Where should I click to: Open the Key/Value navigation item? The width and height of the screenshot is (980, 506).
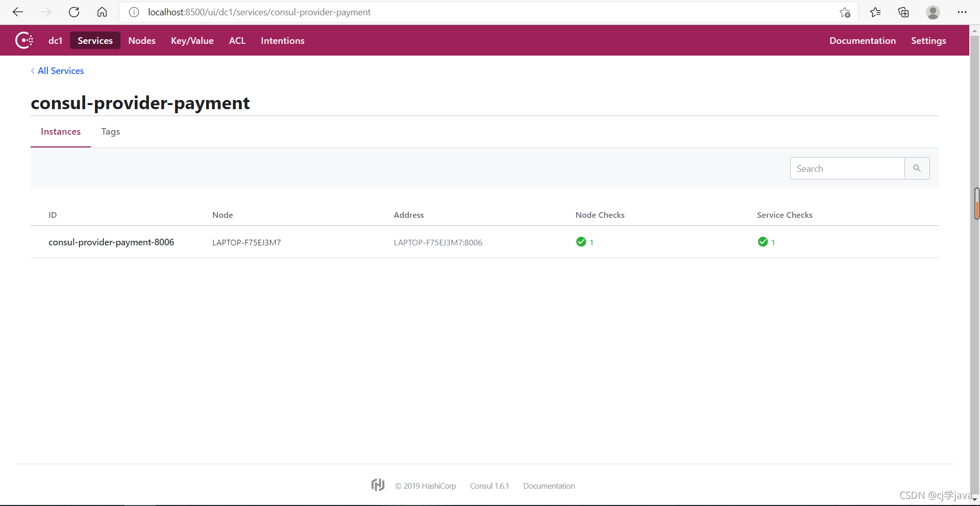pyautogui.click(x=192, y=41)
